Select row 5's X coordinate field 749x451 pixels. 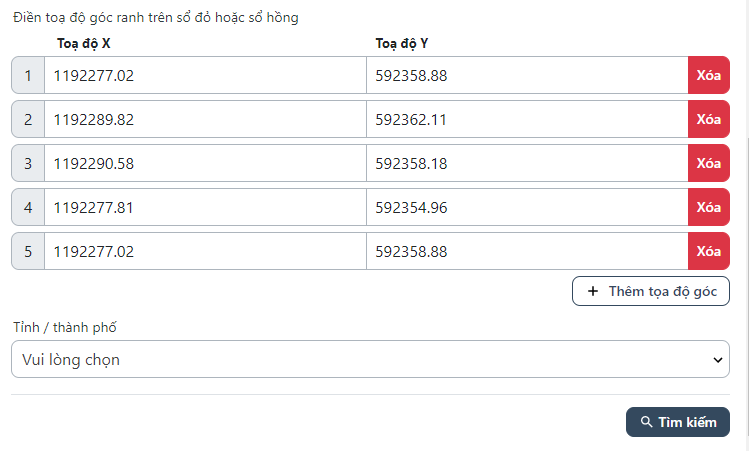pyautogui.click(x=205, y=251)
